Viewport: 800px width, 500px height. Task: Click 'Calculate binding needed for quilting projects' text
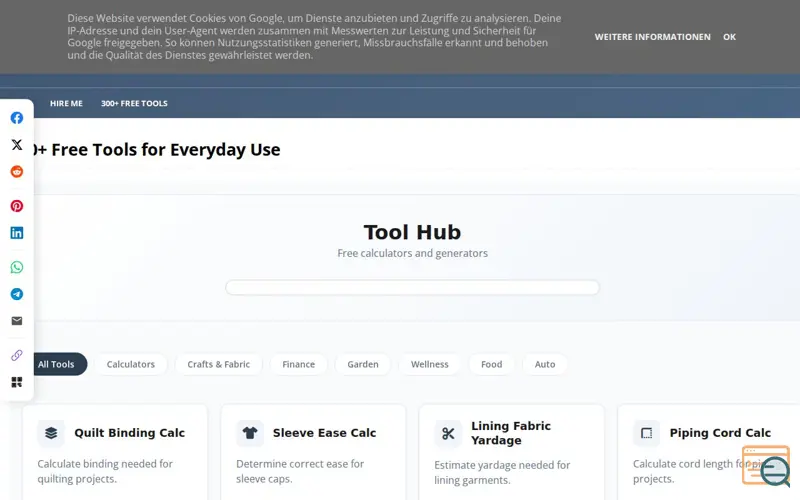click(x=105, y=471)
